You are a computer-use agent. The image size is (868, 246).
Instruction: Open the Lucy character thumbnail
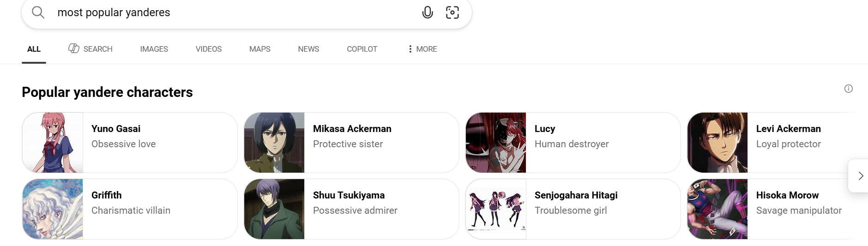pos(496,143)
